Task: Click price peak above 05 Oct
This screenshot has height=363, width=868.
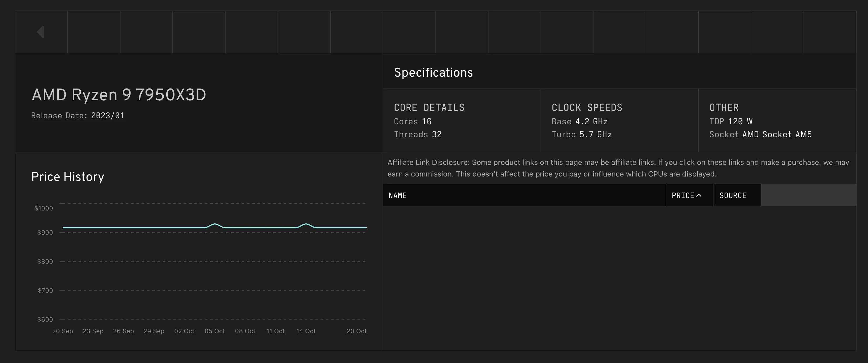Action: pos(215,224)
